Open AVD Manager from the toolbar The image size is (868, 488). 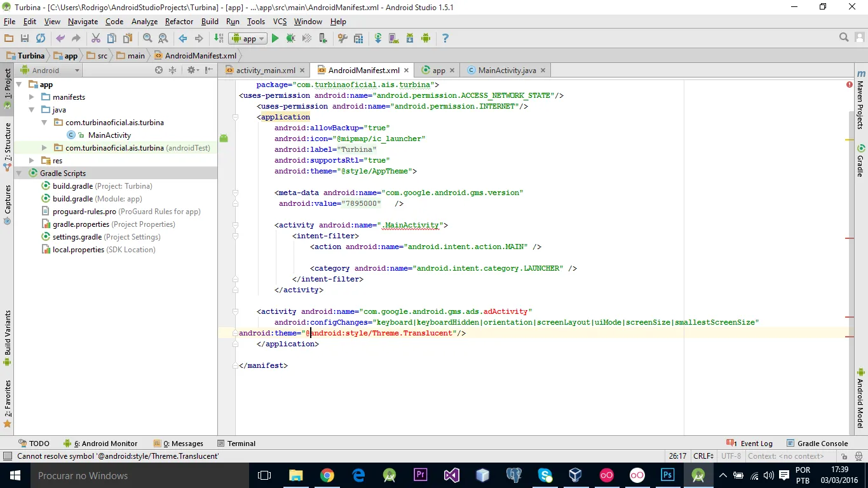(x=393, y=39)
